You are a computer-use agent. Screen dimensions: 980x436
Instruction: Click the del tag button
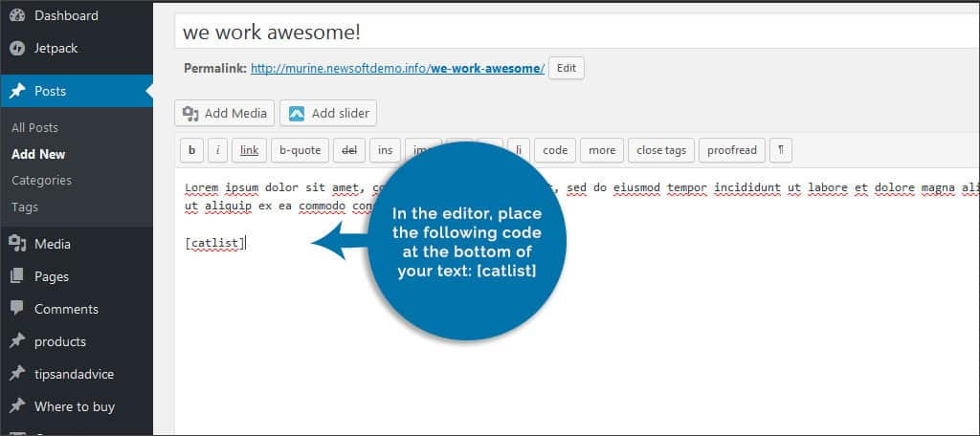click(349, 150)
